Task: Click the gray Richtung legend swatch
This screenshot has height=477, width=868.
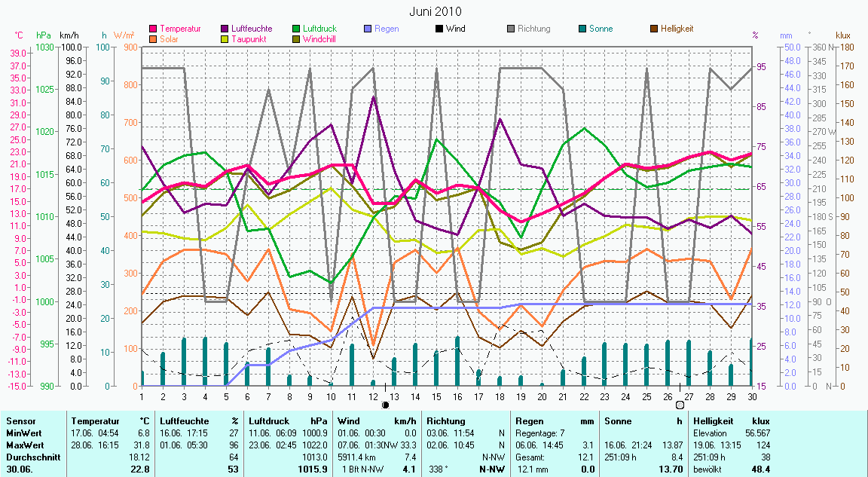Action: [510, 29]
